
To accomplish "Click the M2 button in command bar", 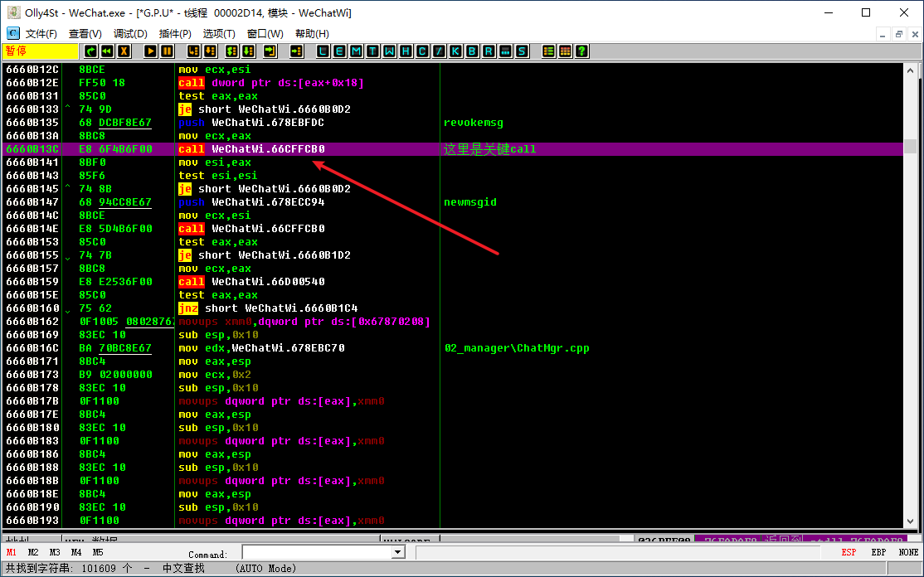I will click(x=33, y=552).
